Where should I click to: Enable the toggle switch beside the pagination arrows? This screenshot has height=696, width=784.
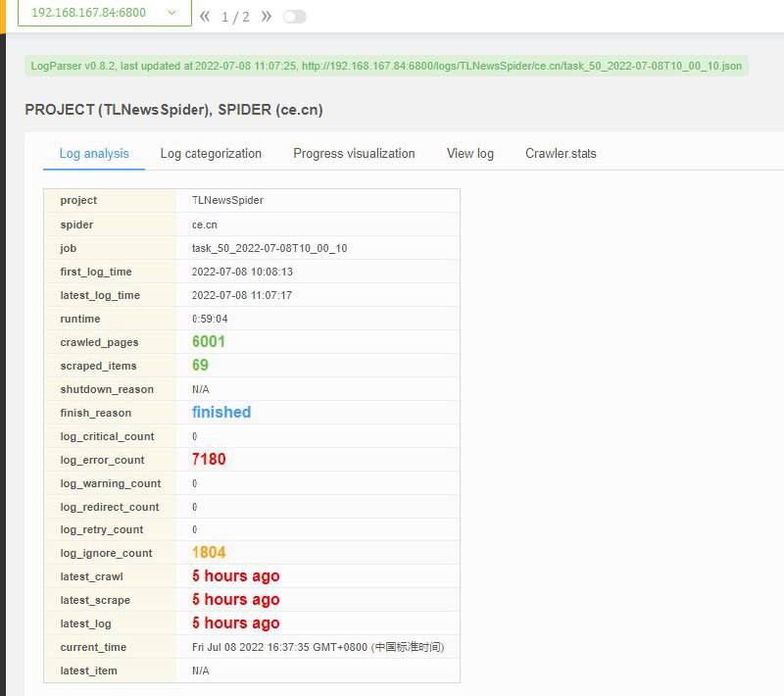[x=292, y=16]
